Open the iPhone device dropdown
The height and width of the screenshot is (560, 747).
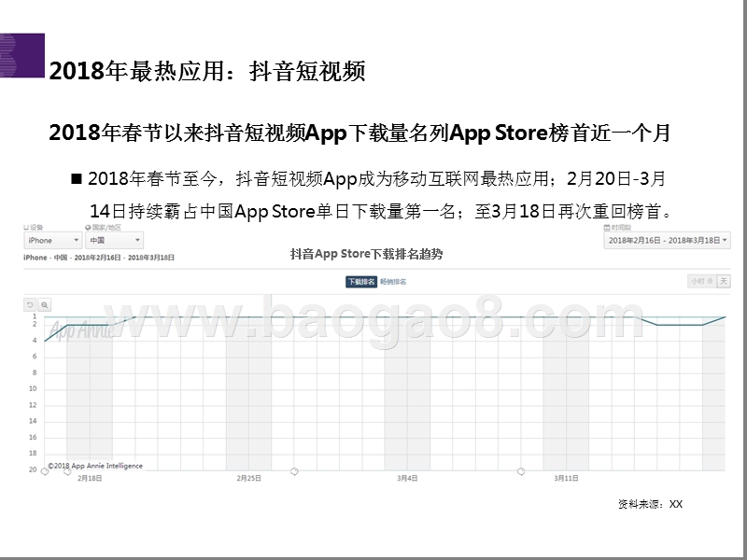pos(53,241)
